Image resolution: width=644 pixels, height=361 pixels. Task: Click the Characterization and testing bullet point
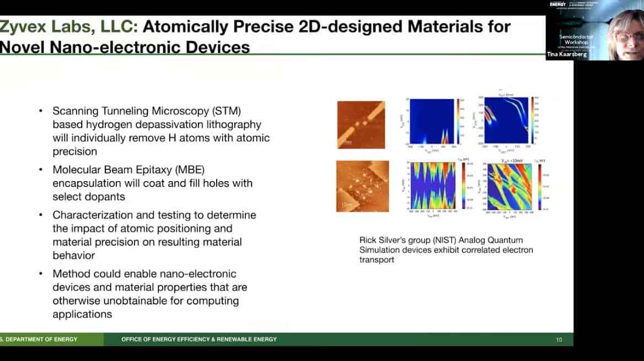coord(154,235)
